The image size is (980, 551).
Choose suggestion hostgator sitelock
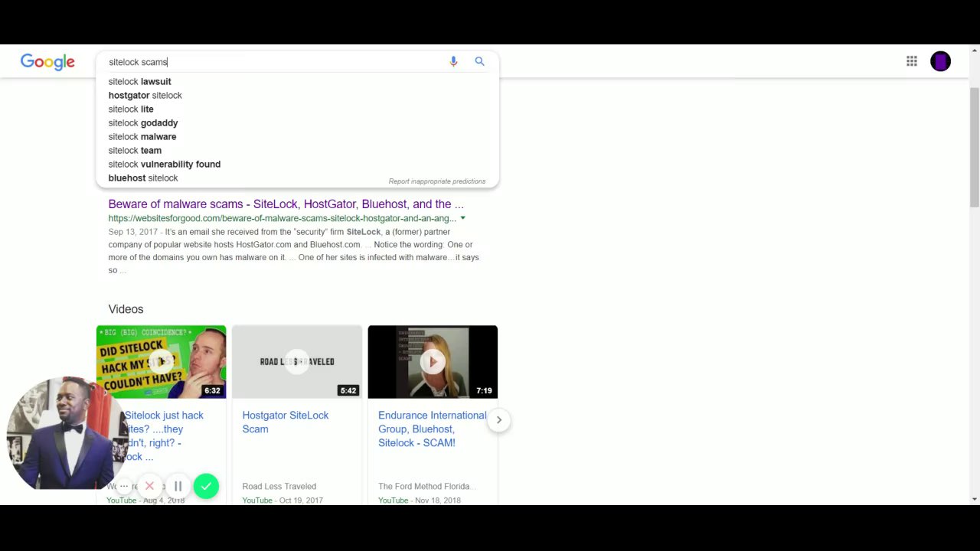point(145,95)
